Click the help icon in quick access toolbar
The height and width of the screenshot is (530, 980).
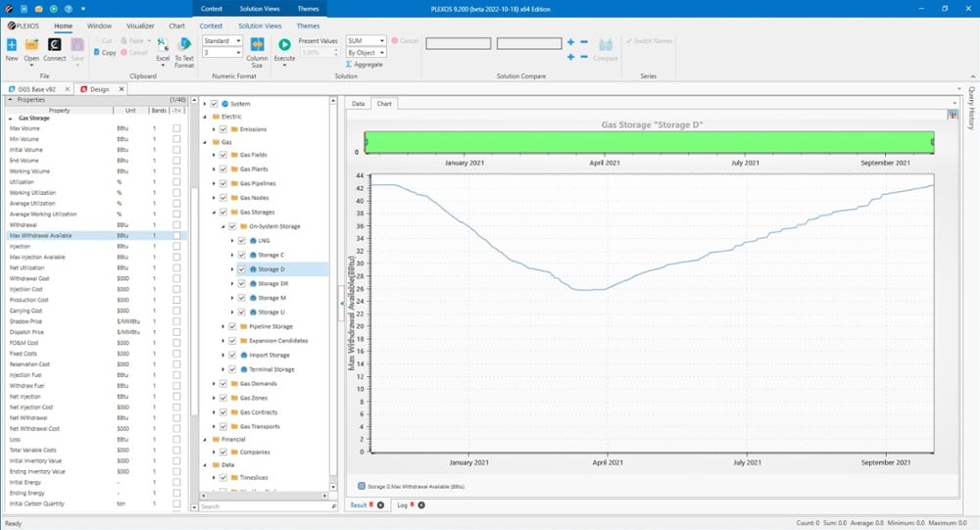pos(69,9)
